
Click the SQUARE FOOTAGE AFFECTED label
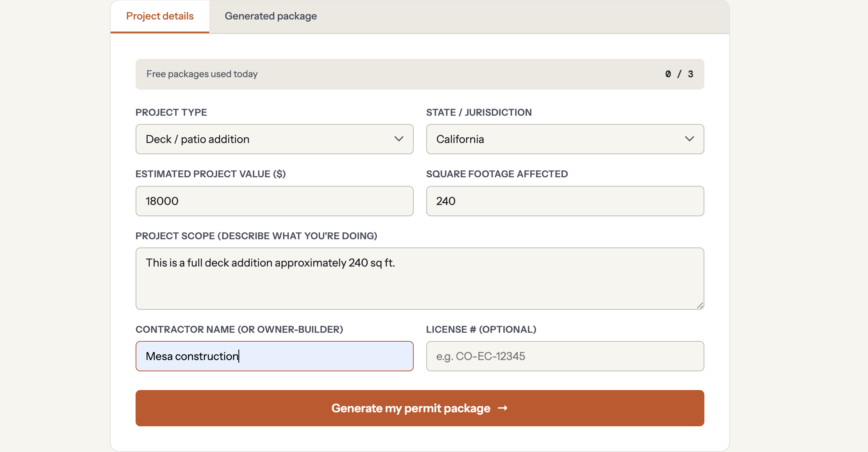click(x=497, y=174)
